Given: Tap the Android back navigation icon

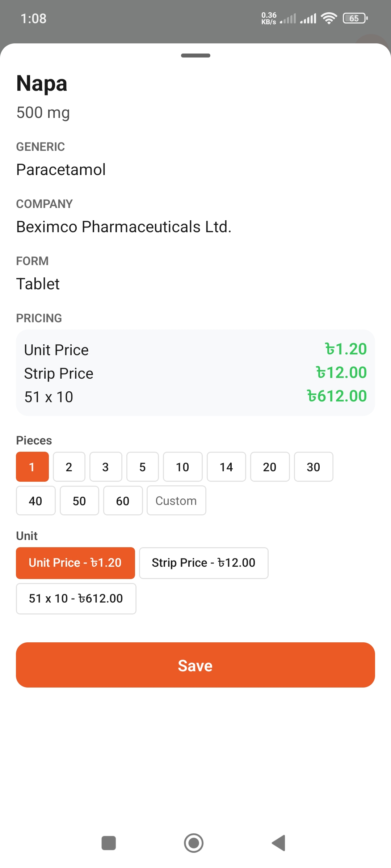Looking at the screenshot, I should [x=279, y=843].
